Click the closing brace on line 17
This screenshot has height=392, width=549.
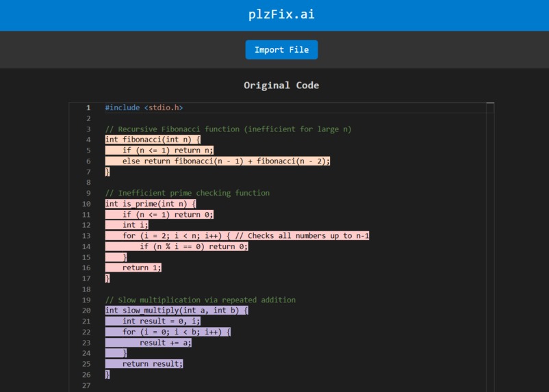tap(107, 278)
